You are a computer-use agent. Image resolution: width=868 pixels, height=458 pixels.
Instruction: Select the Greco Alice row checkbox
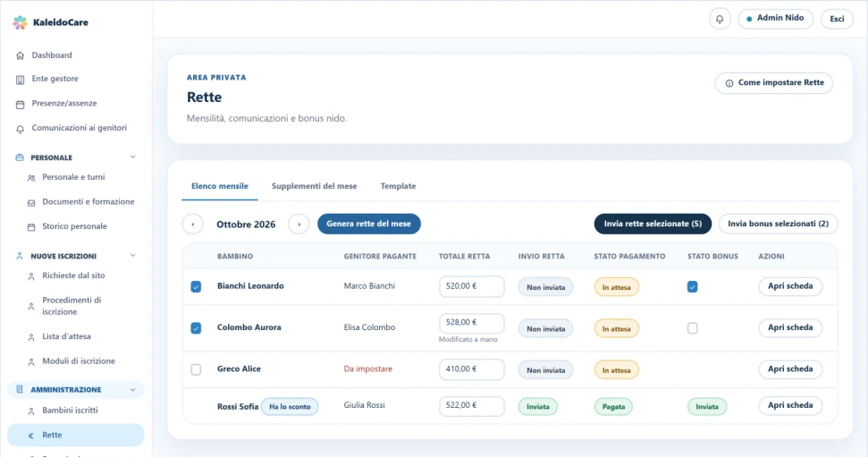[196, 369]
